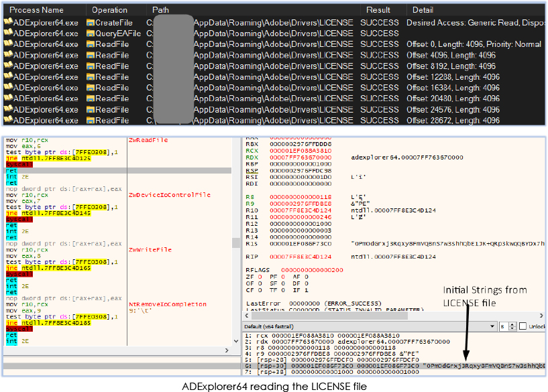Sort by the Process Name column header
The image size is (548, 392).
36,10
